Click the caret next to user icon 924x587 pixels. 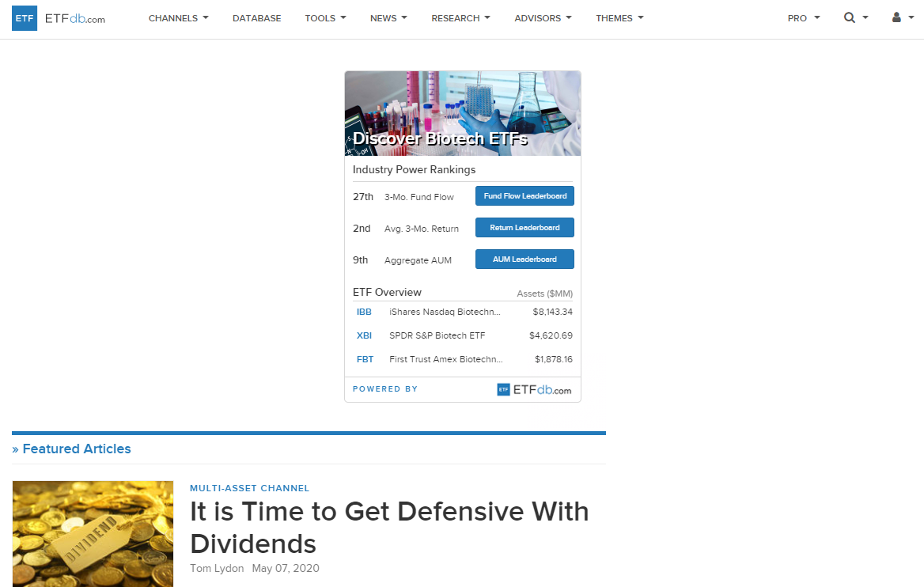911,17
